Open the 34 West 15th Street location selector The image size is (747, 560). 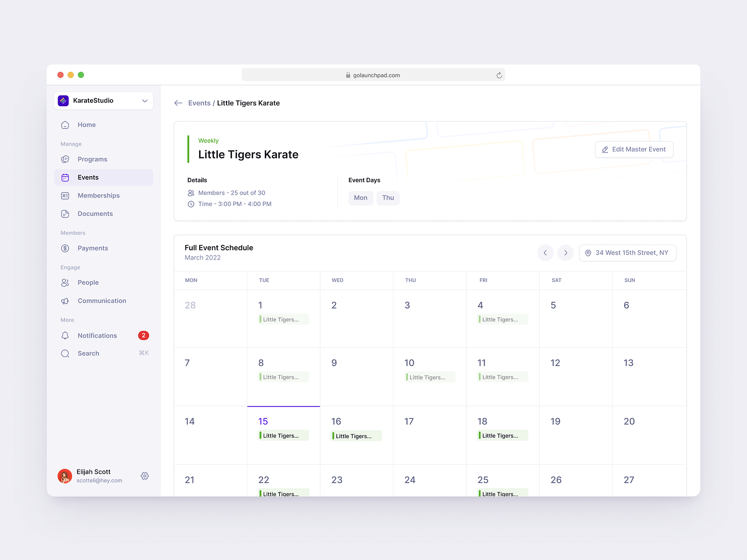point(627,253)
